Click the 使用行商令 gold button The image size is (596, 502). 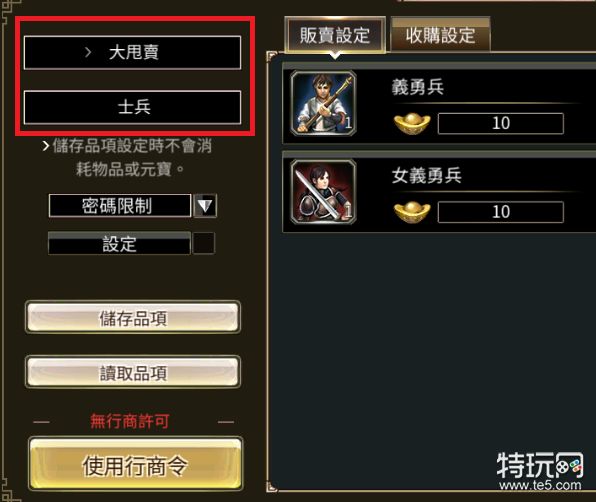coord(135,465)
